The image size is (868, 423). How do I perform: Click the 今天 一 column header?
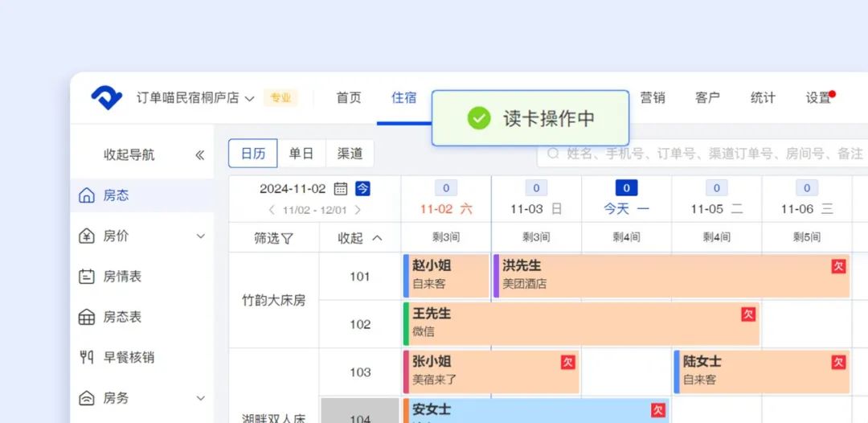[626, 209]
